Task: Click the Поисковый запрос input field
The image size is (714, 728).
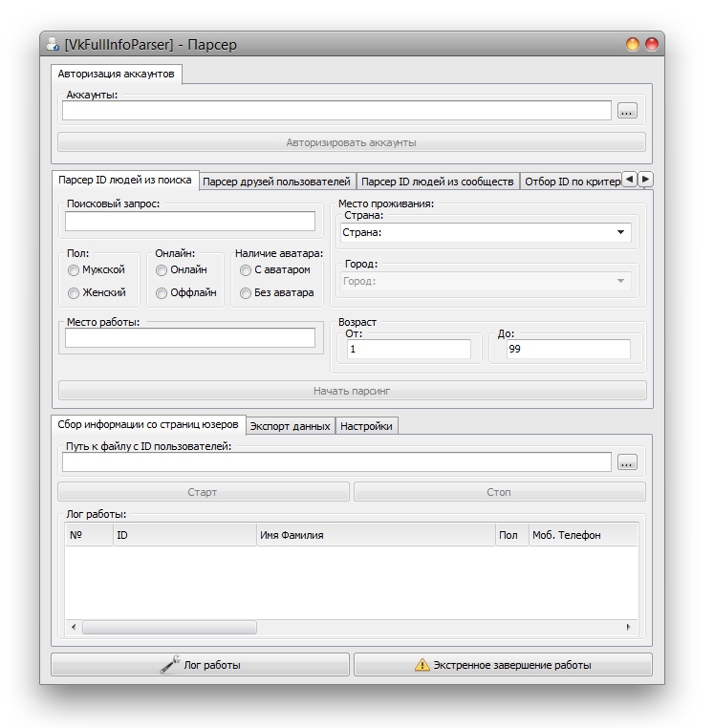Action: pos(190,222)
